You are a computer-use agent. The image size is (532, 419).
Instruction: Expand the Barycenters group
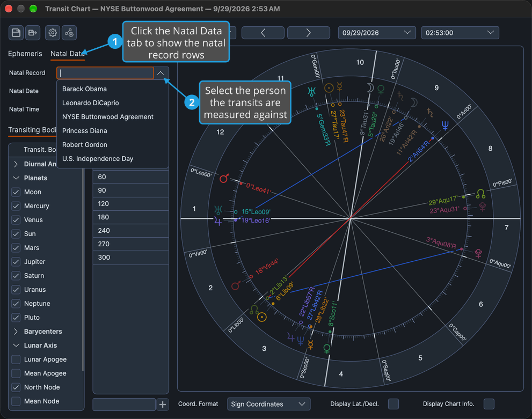pyautogui.click(x=16, y=332)
